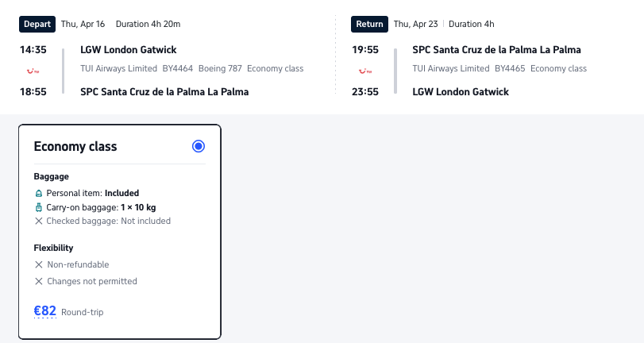This screenshot has width=644, height=343.
Task: Click the 14:35 departure time
Action: click(33, 50)
